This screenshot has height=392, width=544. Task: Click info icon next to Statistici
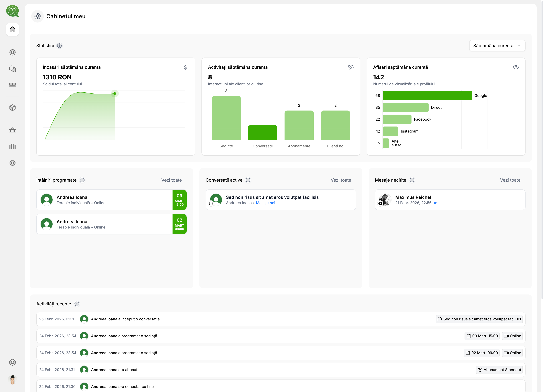tap(59, 45)
